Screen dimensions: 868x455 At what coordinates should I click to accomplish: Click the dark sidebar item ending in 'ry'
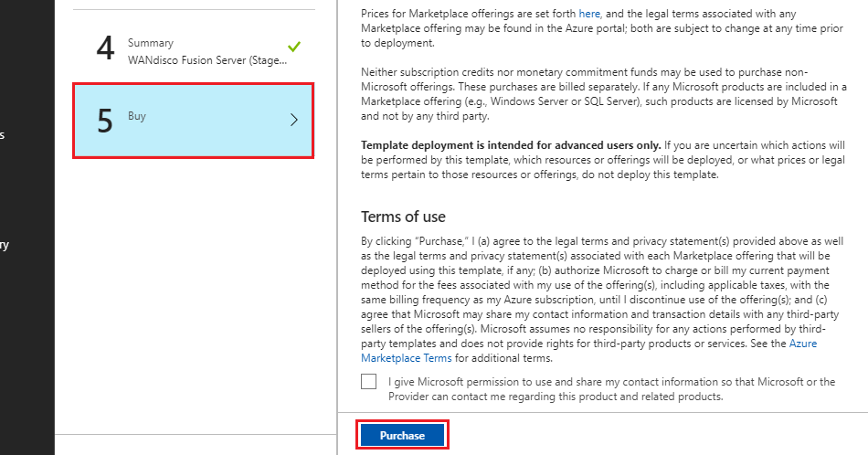coord(5,245)
